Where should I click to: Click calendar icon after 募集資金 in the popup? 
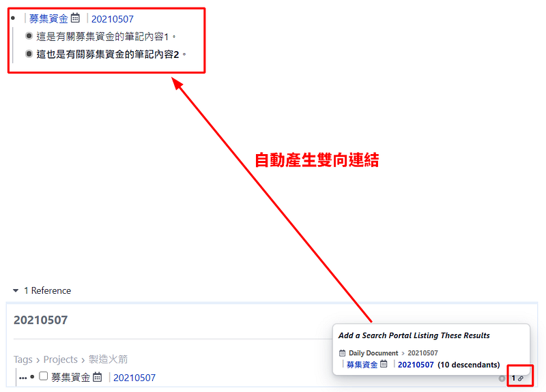(384, 364)
